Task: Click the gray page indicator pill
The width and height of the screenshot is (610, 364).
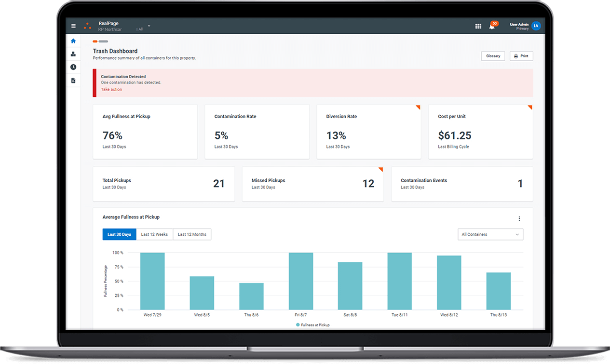Action: 103,41
